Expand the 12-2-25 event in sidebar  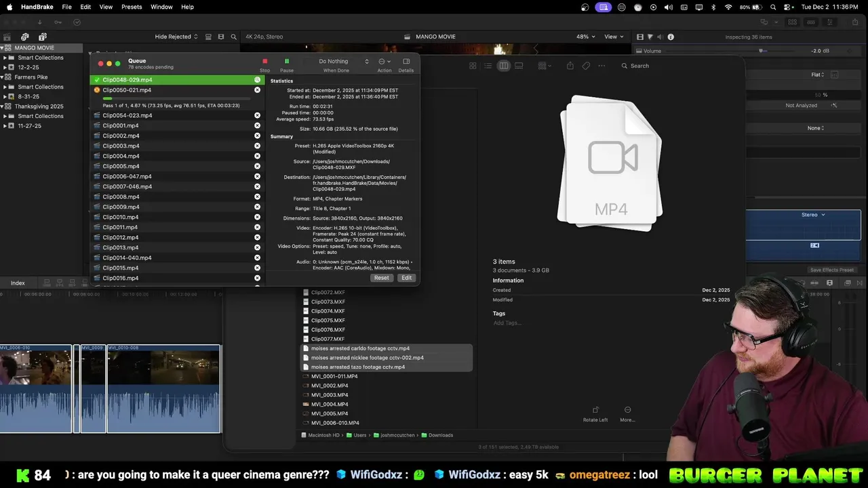(5, 67)
